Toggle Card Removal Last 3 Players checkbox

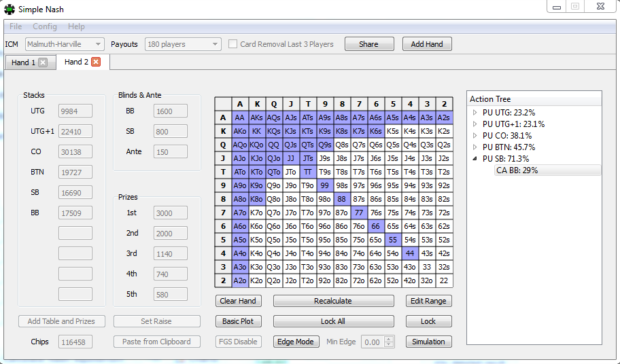pos(233,44)
